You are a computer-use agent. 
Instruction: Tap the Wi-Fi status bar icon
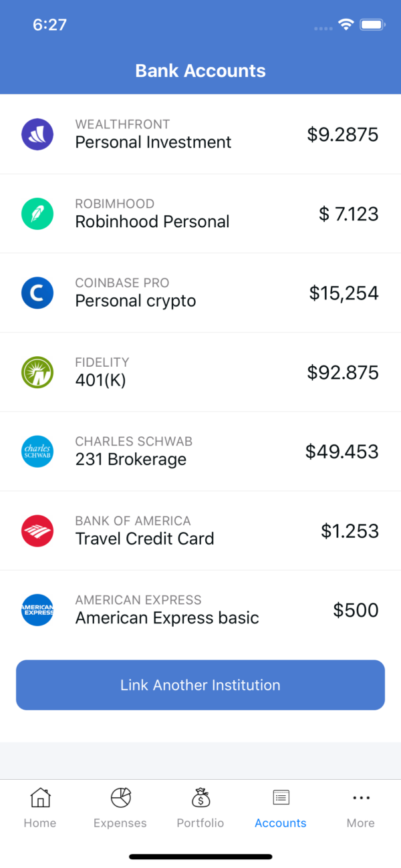pos(346,25)
